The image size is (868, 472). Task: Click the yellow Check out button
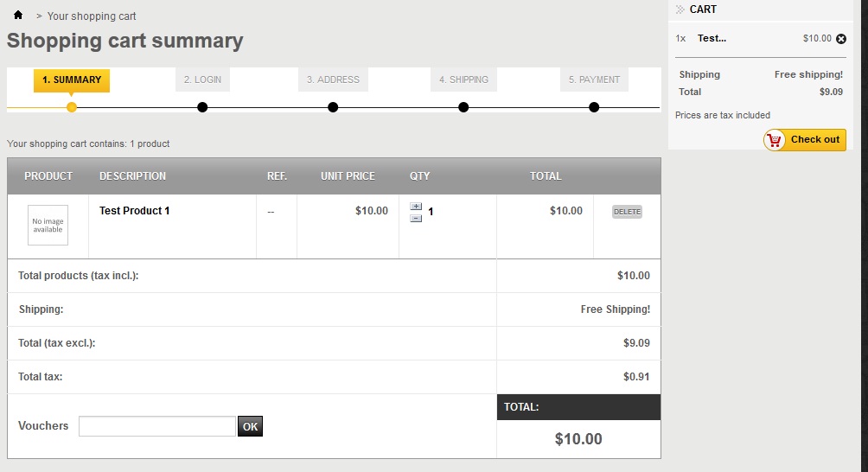[804, 139]
